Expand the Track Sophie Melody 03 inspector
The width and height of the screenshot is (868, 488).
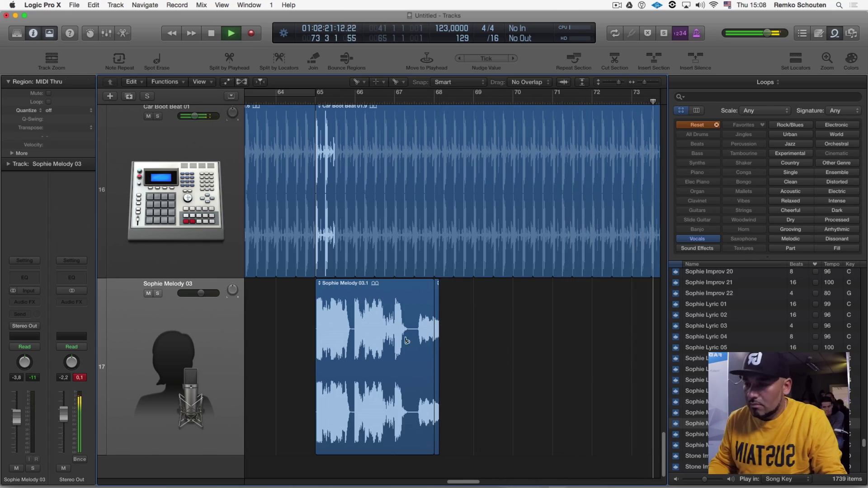pos(8,164)
